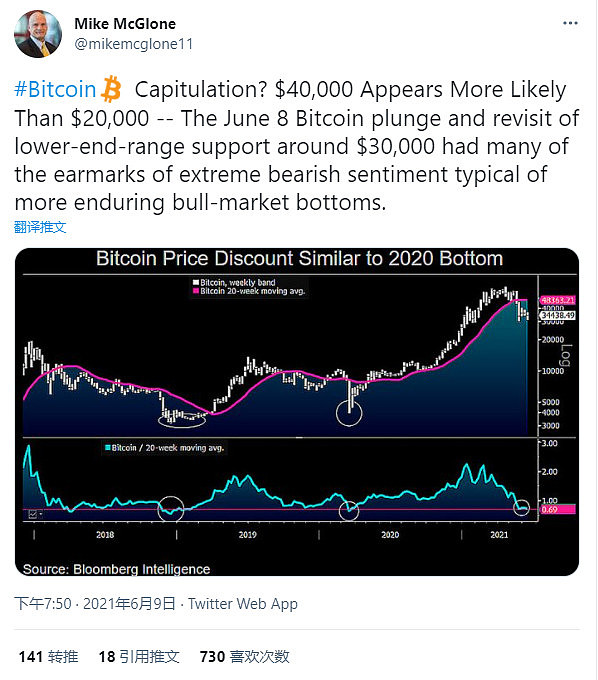
Task: Click the Mike McGlone display name
Action: pyautogui.click(x=125, y=24)
